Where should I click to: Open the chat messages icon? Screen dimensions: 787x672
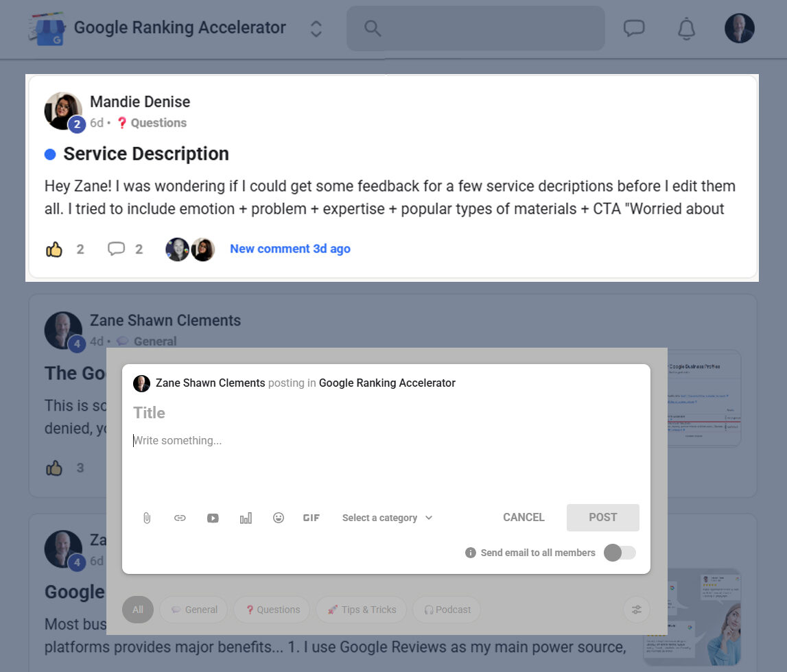(633, 28)
